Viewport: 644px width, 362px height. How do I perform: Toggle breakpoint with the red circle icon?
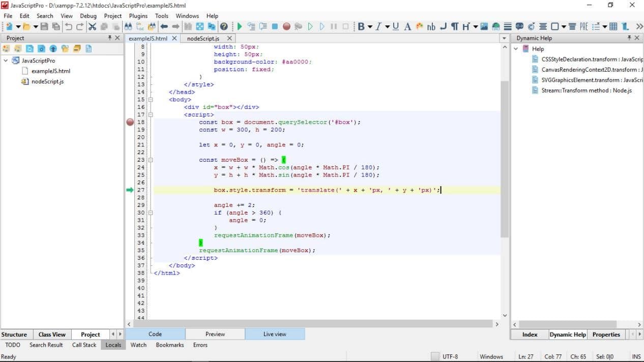286,26
